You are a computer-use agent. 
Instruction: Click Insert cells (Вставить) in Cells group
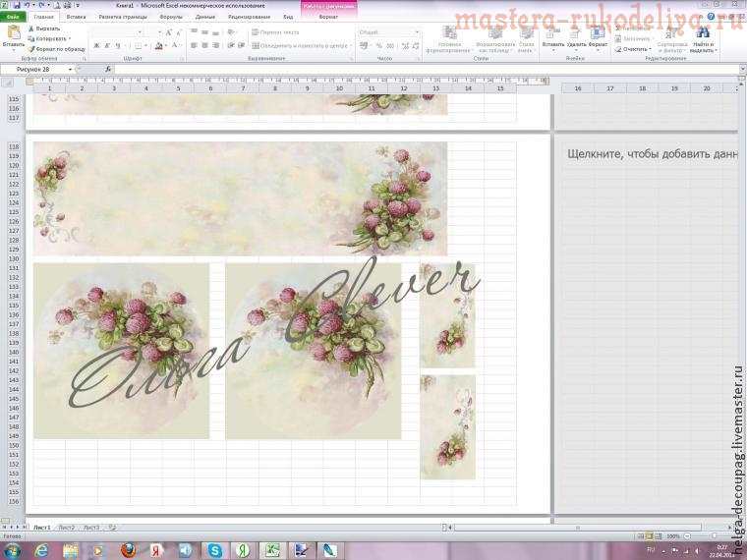click(553, 38)
